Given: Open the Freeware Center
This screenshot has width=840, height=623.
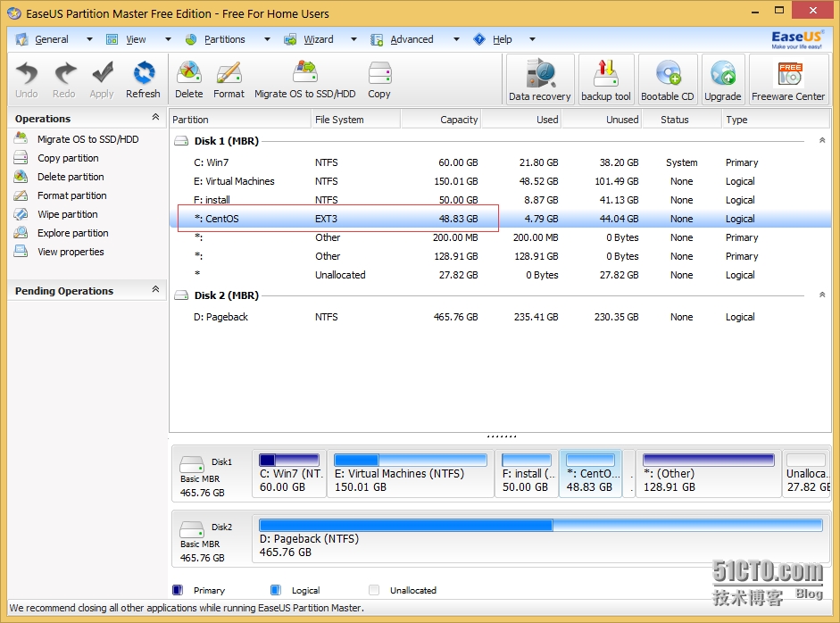Looking at the screenshot, I should (x=788, y=79).
